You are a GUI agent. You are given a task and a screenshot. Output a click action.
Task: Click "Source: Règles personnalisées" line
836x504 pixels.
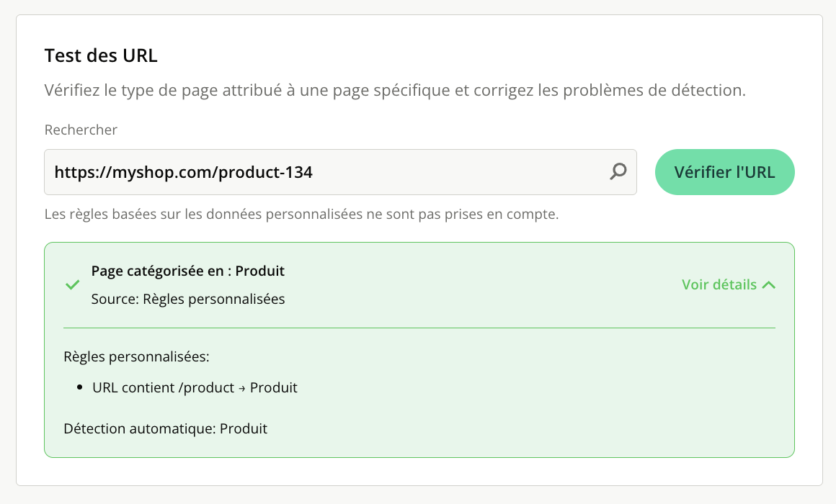[x=188, y=299]
